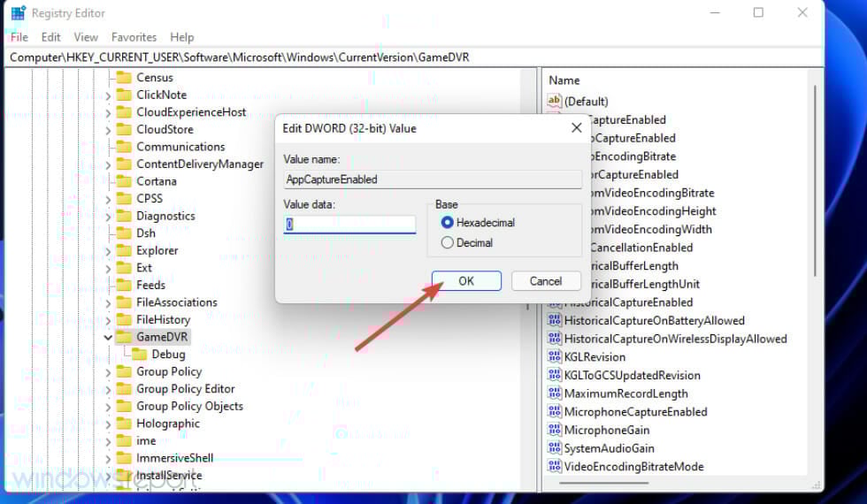867x504 pixels.
Task: Select the Group Policy Editor key
Action: pyautogui.click(x=185, y=388)
